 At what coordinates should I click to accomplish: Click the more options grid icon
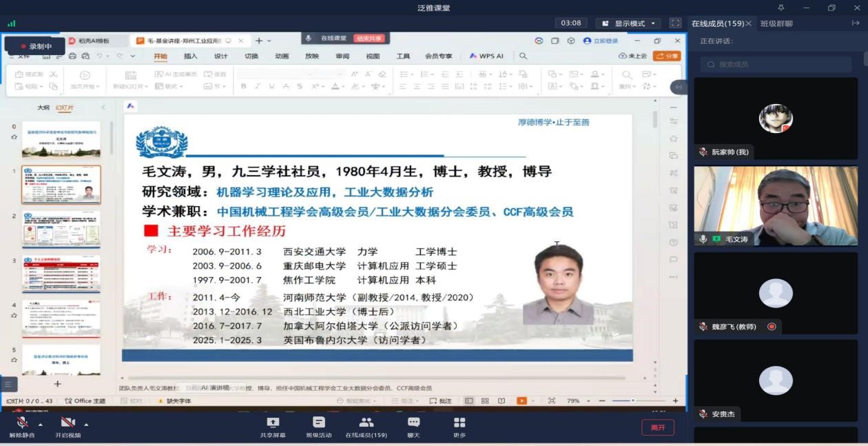(459, 423)
